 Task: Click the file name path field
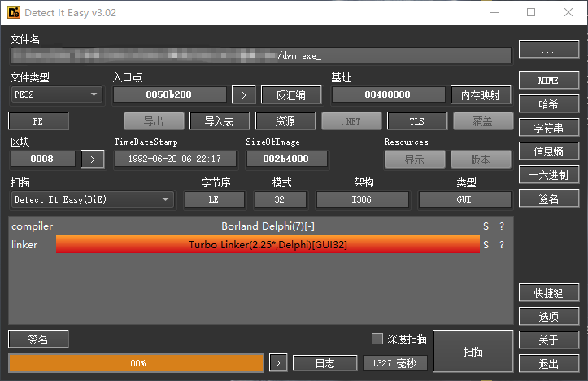[x=261, y=55]
